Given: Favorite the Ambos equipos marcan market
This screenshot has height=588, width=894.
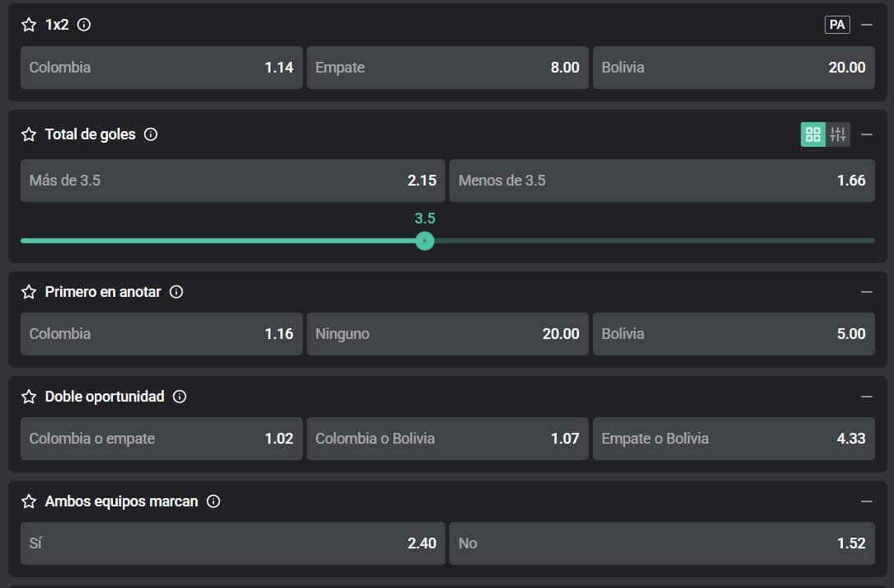Looking at the screenshot, I should [29, 501].
